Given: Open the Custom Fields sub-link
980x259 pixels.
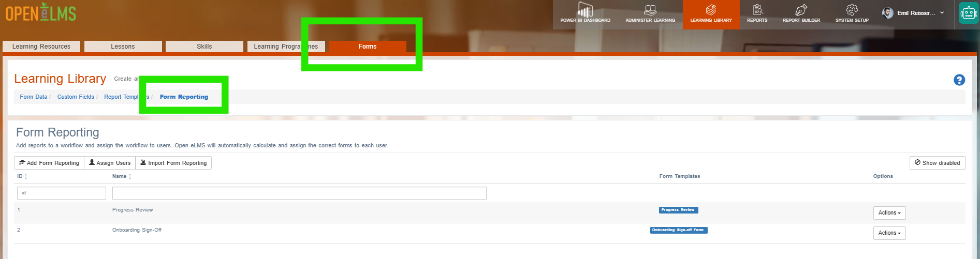Looking at the screenshot, I should (76, 97).
